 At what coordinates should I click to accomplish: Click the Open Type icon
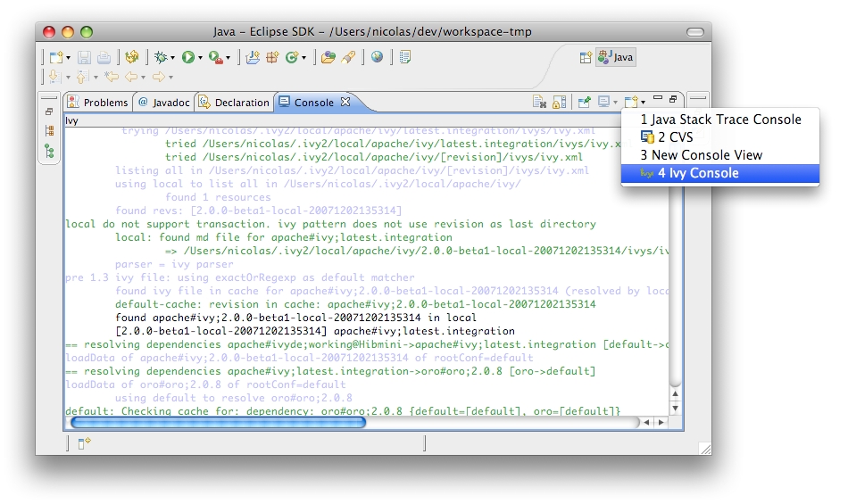pos(328,57)
